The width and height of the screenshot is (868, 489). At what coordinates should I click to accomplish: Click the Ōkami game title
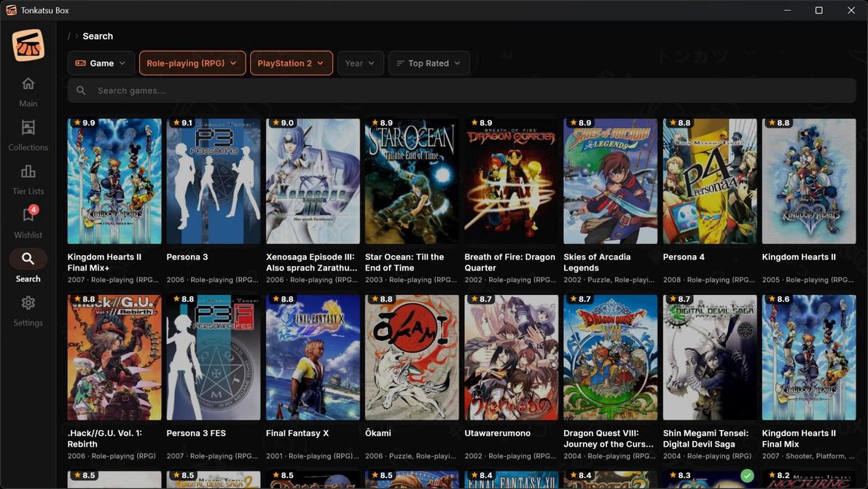pyautogui.click(x=378, y=433)
